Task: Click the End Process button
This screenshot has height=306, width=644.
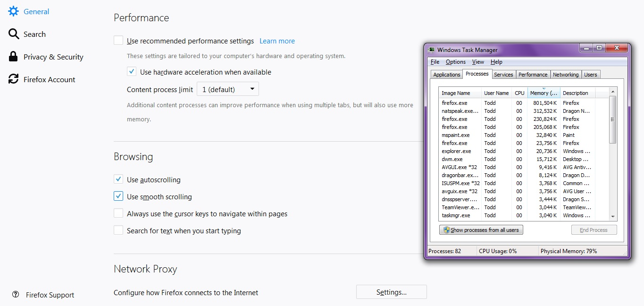Action: coord(594,230)
